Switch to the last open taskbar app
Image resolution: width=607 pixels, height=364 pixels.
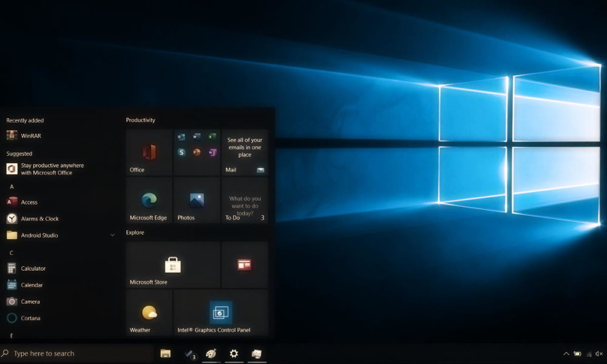coord(257,353)
